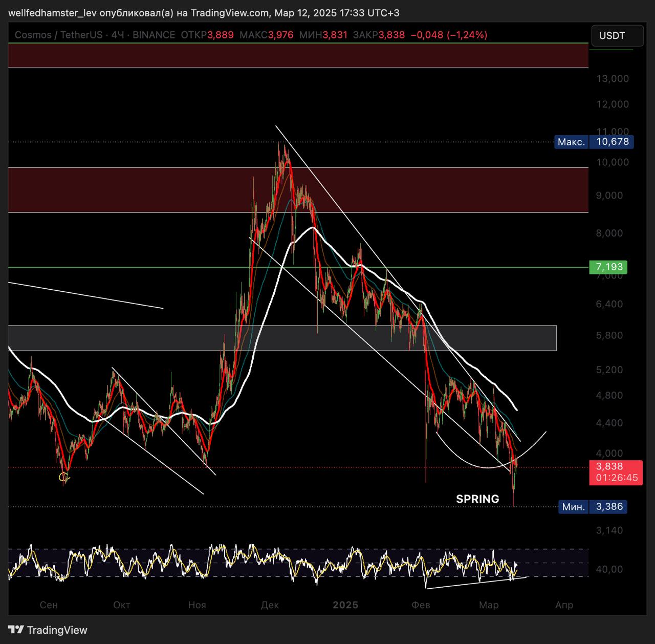Click the green 7,193 price tag

[x=608, y=267]
